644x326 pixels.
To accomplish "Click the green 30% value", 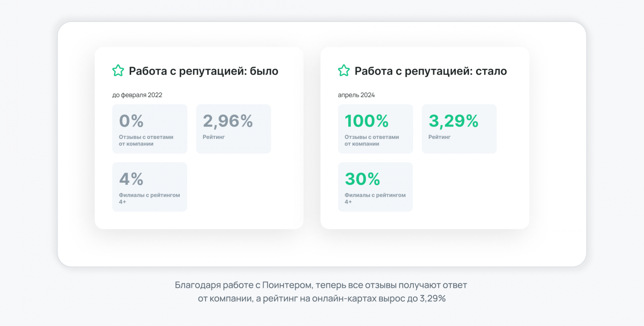I will click(x=363, y=179).
